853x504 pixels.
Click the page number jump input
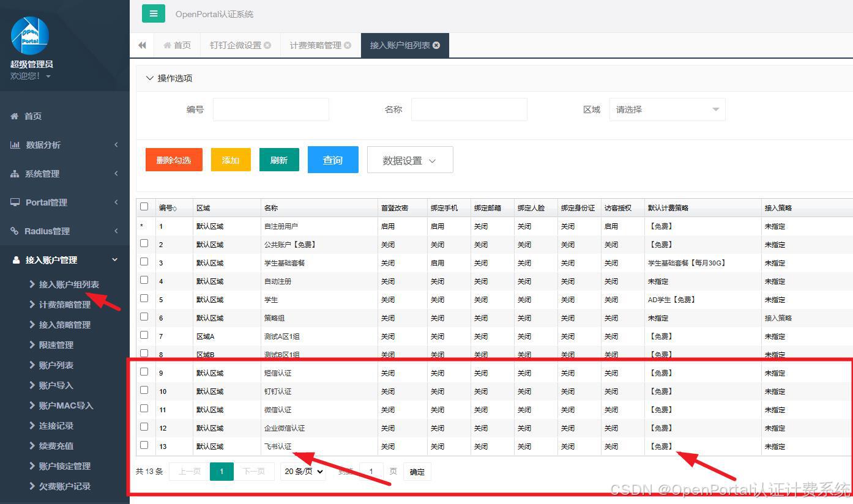371,472
